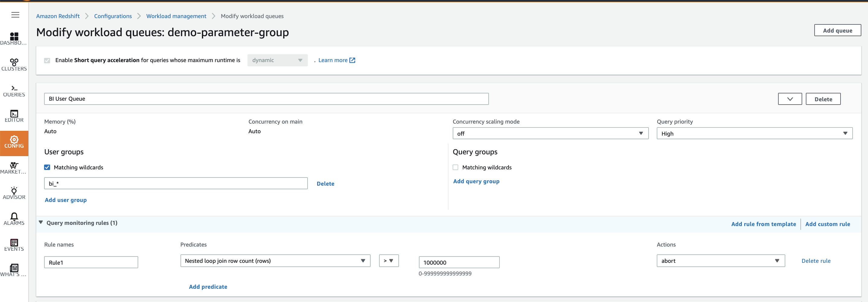Open the Queries sidebar icon

coord(14,88)
